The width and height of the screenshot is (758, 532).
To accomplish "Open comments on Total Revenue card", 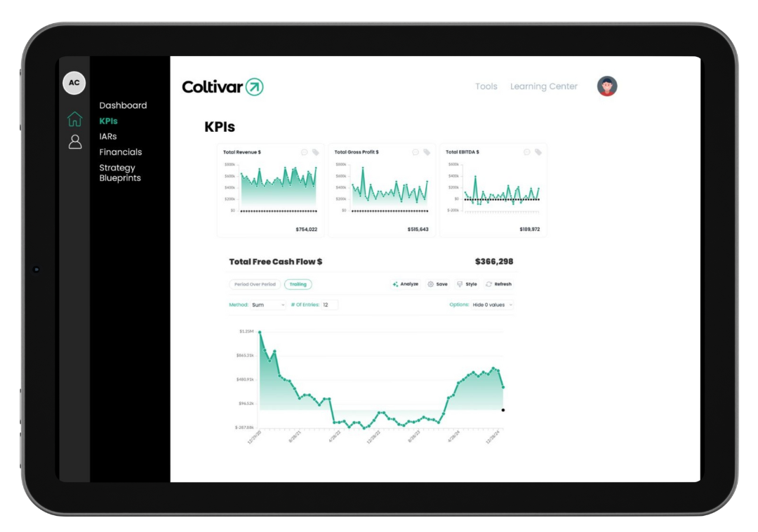I will (304, 152).
